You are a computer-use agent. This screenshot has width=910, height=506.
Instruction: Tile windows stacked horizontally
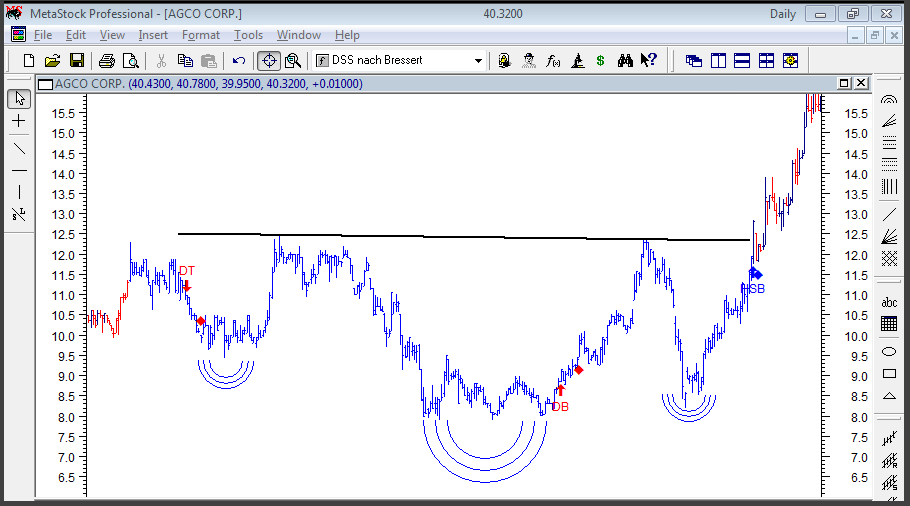pyautogui.click(x=742, y=60)
